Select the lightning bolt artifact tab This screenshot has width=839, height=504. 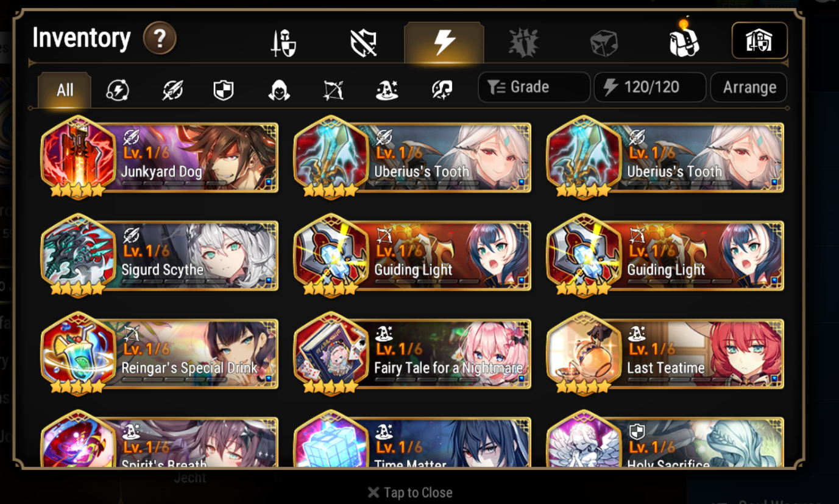pos(444,43)
